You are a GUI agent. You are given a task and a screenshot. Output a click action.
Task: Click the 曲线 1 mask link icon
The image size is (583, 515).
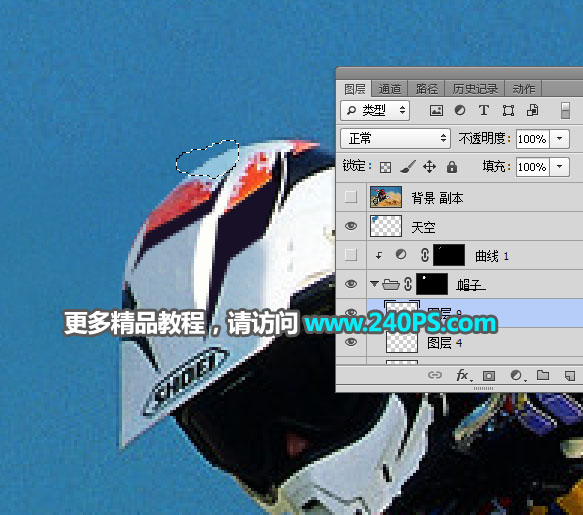pos(425,255)
